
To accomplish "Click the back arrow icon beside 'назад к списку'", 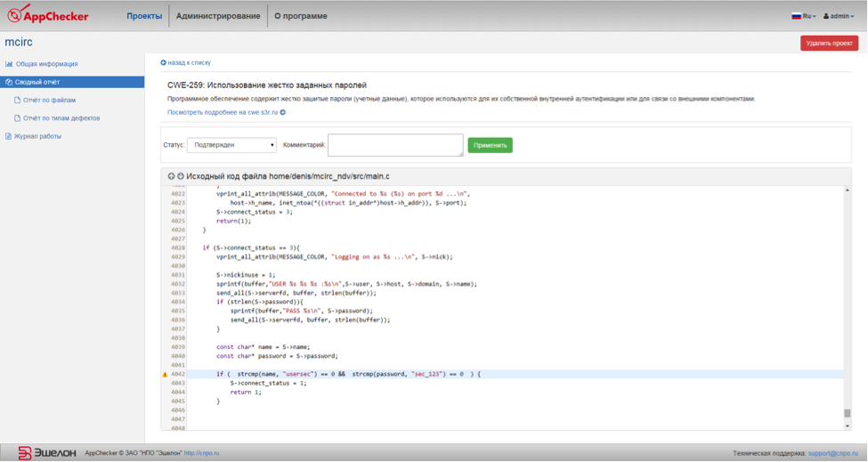I will [164, 63].
